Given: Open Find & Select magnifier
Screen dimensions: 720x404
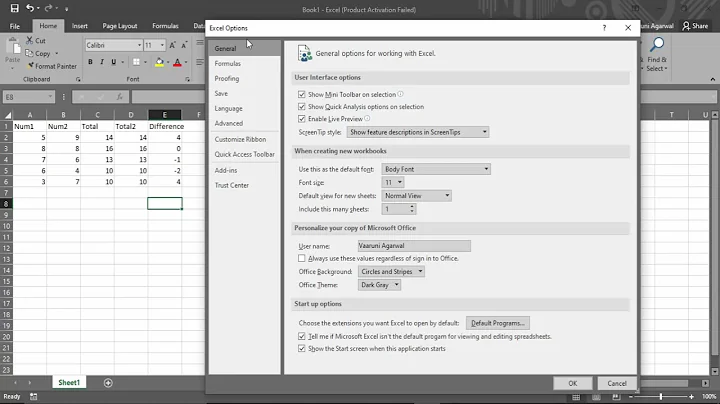Looking at the screenshot, I should tap(657, 45).
